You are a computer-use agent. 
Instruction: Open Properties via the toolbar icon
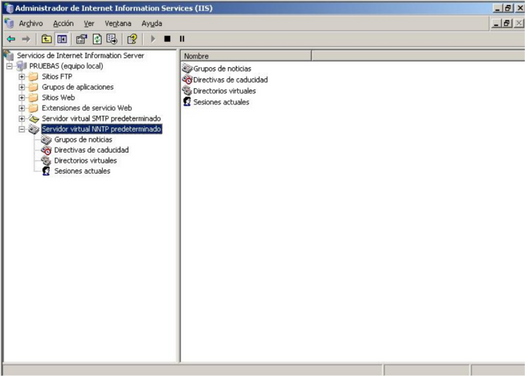click(x=81, y=39)
